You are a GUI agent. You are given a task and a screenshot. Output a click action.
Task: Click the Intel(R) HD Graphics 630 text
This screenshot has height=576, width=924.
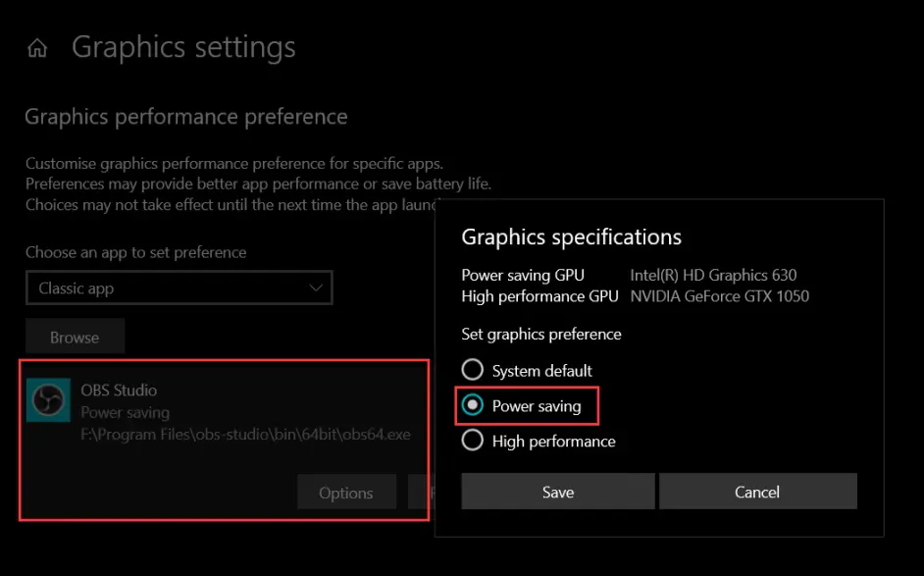coord(713,275)
